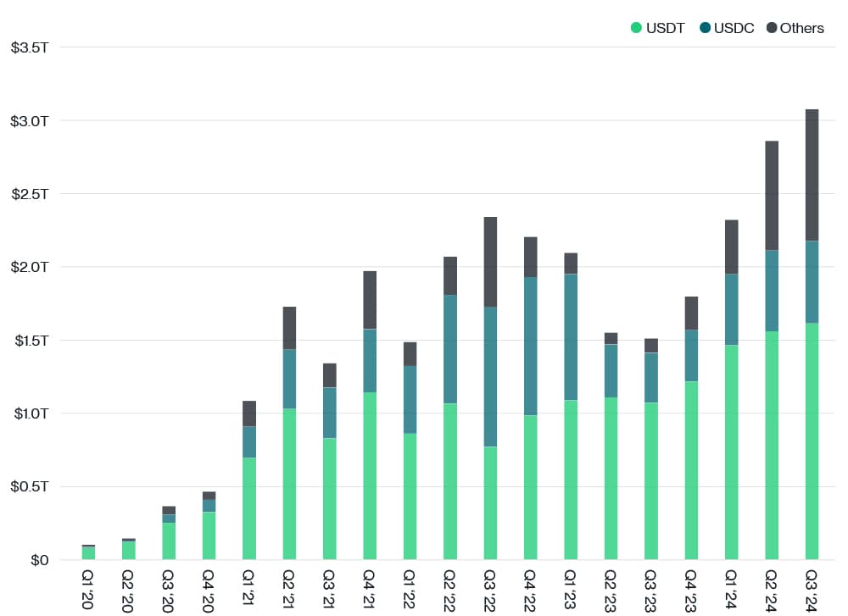This screenshot has width=848, height=616.
Task: Click the Q1 '20 x-axis label
Action: (88, 587)
